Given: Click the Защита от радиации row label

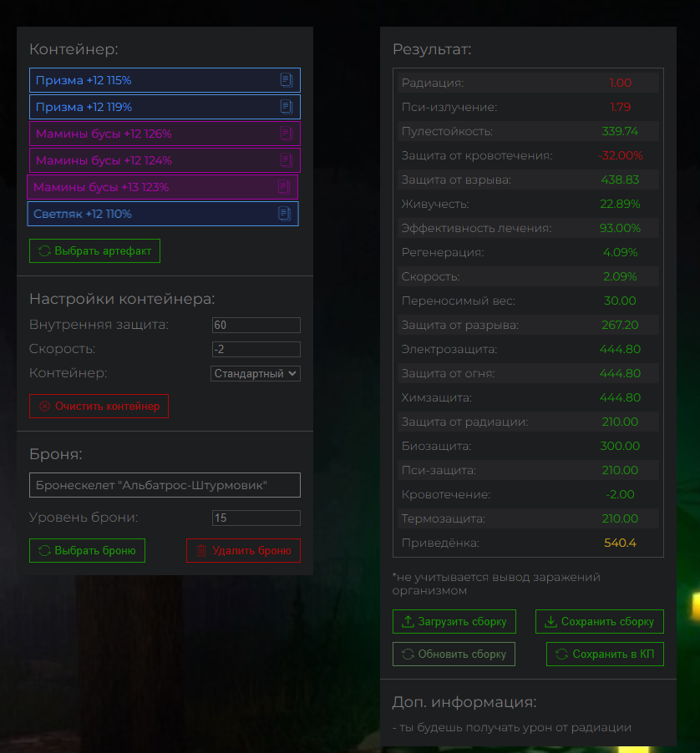Looking at the screenshot, I should (464, 422).
